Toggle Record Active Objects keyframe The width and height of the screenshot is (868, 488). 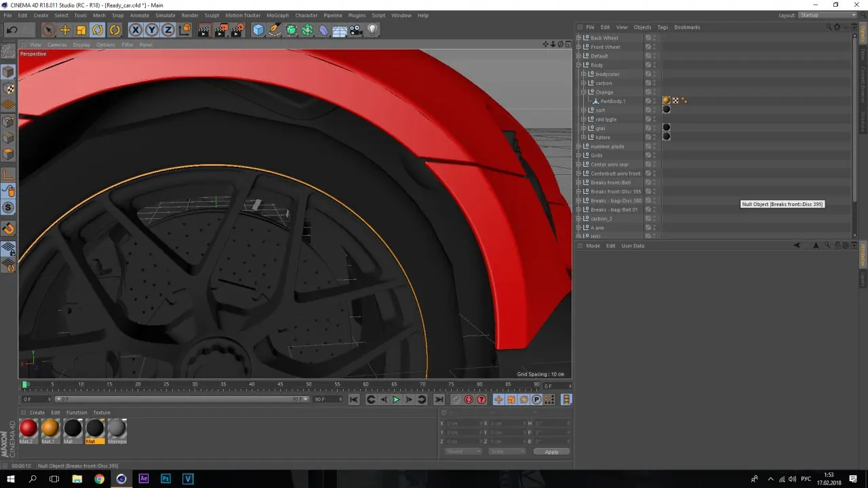click(456, 400)
